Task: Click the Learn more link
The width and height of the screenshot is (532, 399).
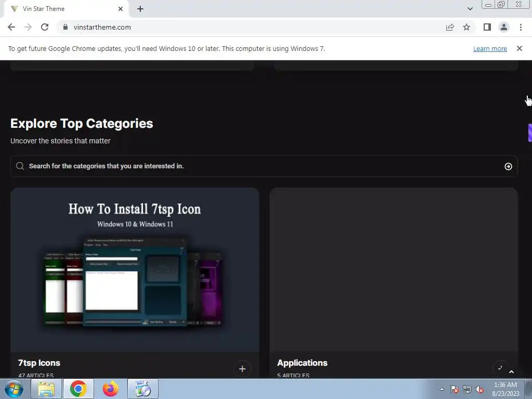Action: click(490, 48)
